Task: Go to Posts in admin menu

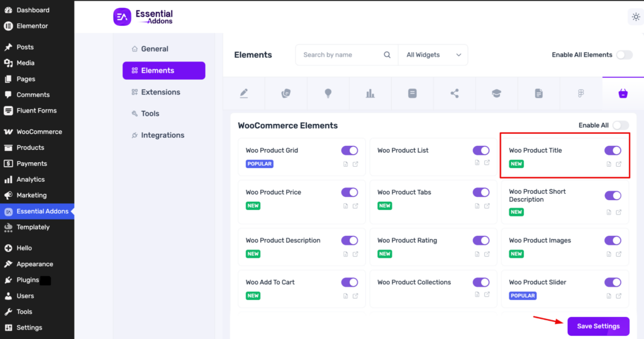Action: (x=37, y=47)
